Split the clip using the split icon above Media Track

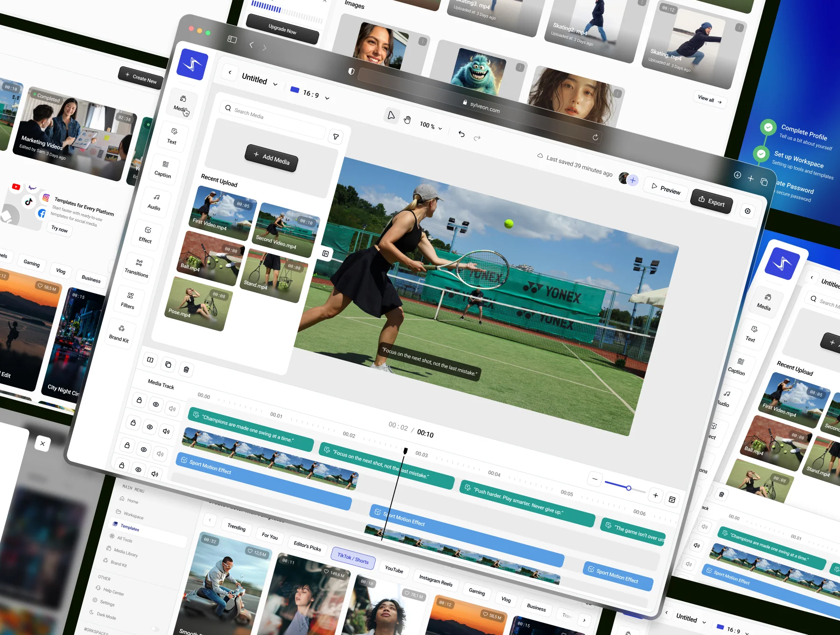(150, 360)
